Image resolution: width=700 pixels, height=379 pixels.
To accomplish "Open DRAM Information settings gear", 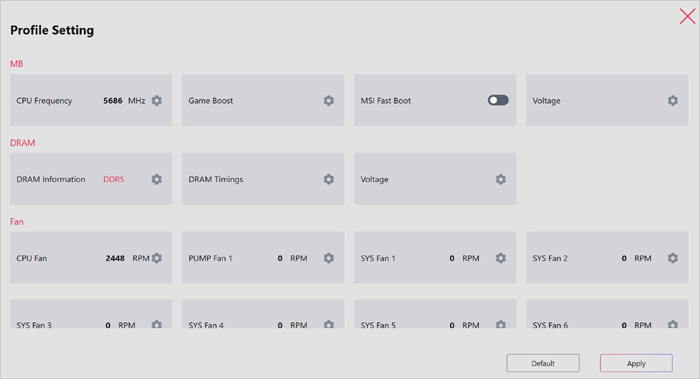I will point(157,179).
